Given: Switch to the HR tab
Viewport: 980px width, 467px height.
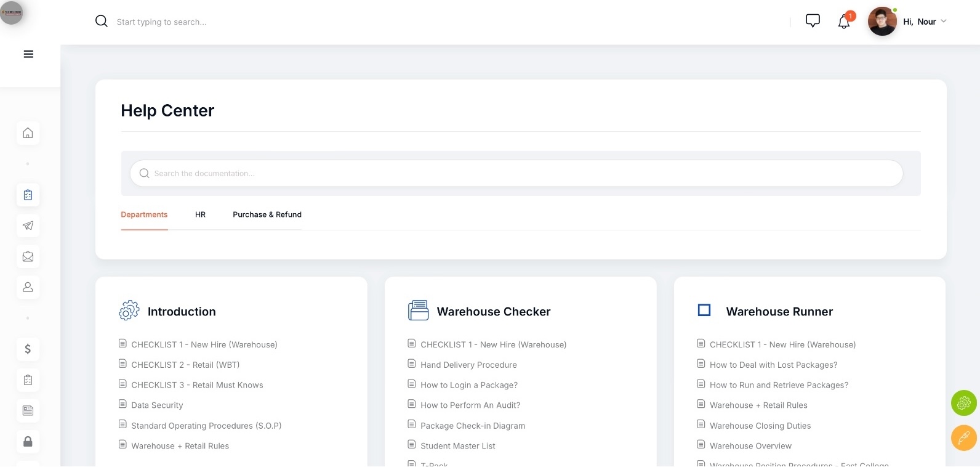Looking at the screenshot, I should click(200, 214).
